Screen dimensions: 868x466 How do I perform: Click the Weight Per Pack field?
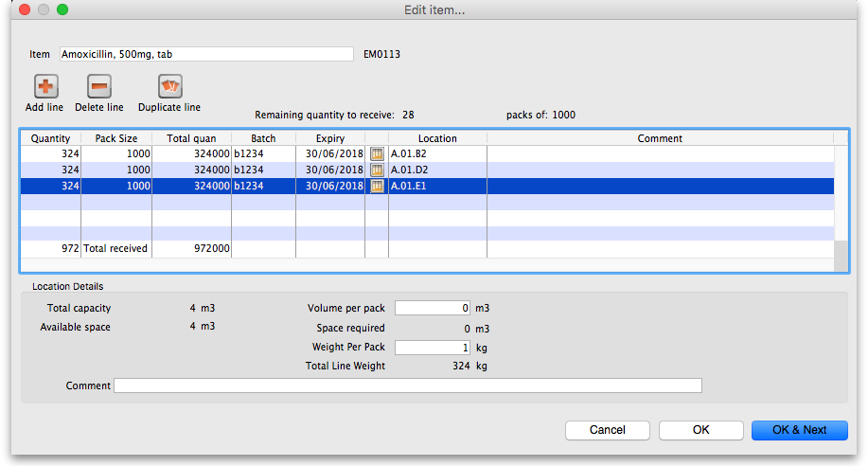coord(433,348)
